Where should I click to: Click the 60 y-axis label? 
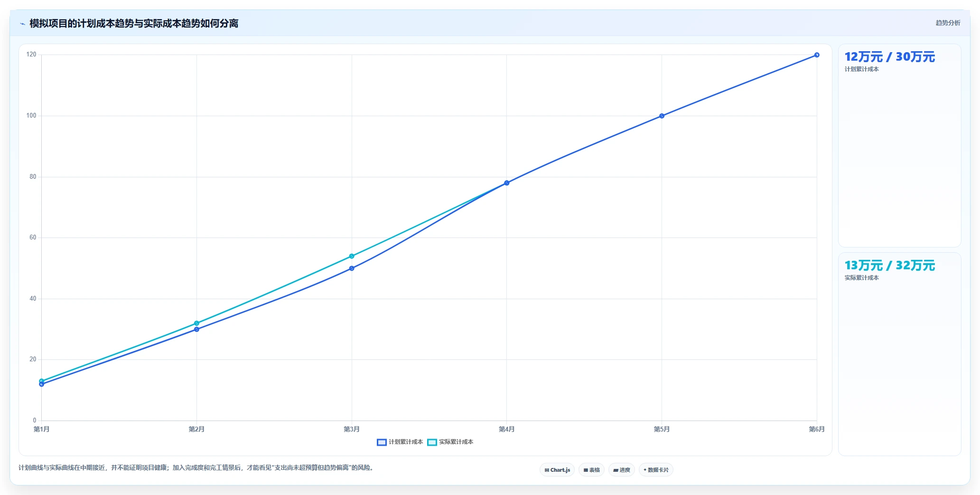tap(33, 238)
